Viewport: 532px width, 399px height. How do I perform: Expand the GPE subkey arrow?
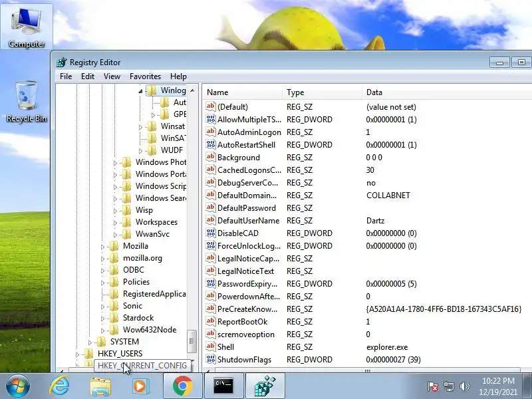pos(153,115)
